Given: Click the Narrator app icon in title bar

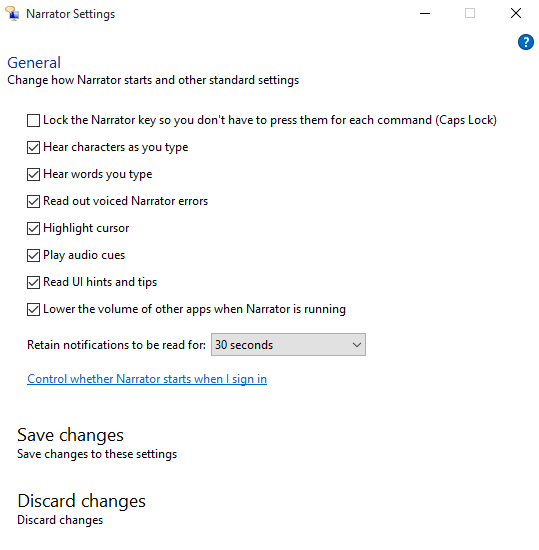Looking at the screenshot, I should pos(12,14).
